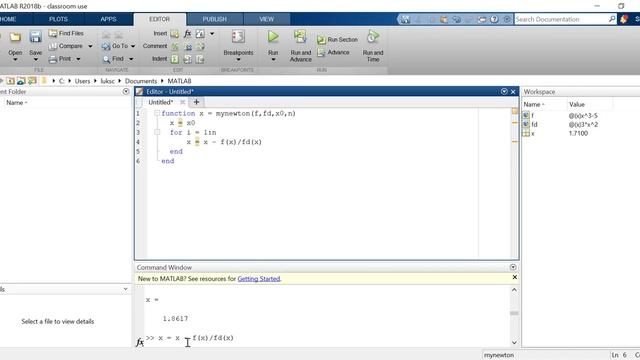Click the Insert section icon
Screen dimensions: 640x360
click(x=175, y=33)
